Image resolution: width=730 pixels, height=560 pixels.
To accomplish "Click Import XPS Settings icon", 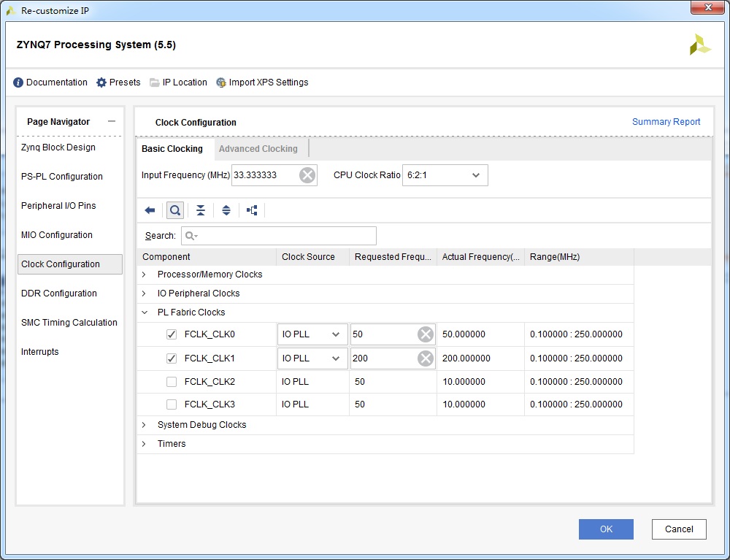I will (x=221, y=83).
